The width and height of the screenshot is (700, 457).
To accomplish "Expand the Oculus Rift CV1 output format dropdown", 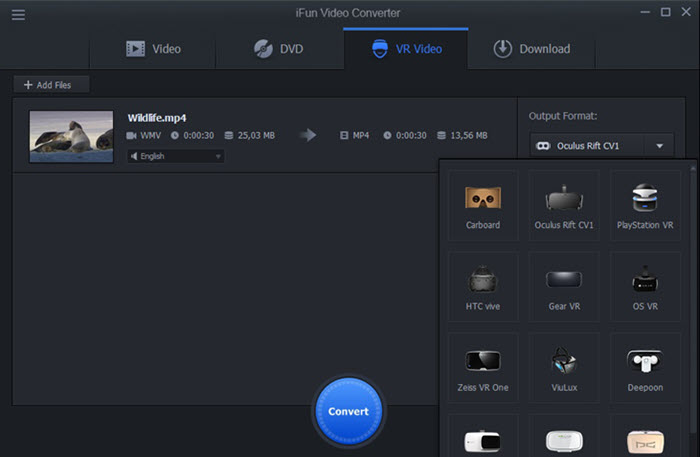I will point(602,146).
